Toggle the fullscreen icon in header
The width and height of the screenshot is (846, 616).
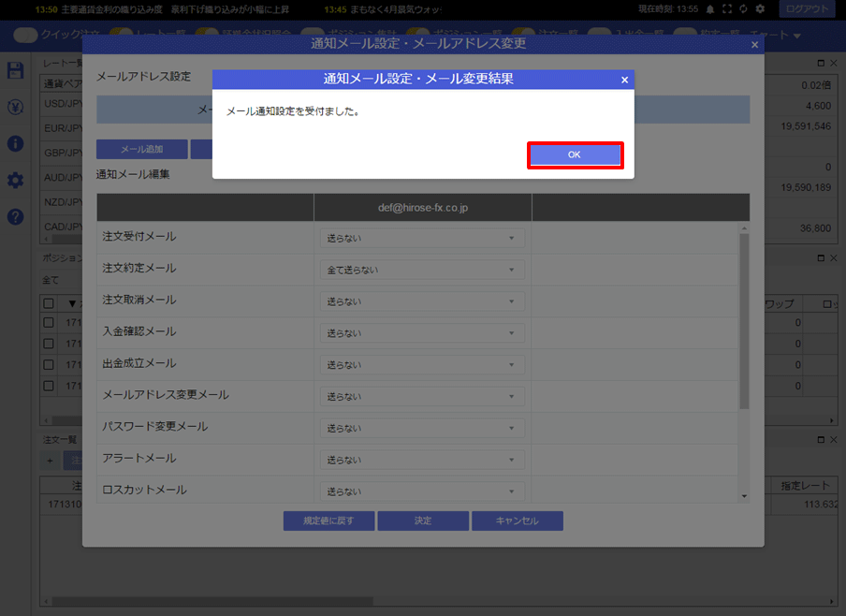pyautogui.click(x=727, y=9)
